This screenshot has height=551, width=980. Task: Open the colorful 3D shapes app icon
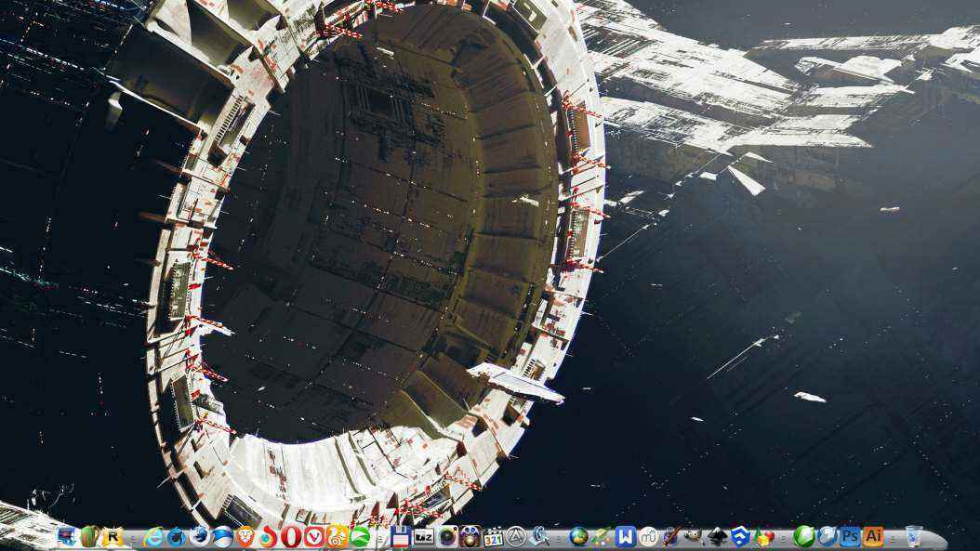click(763, 537)
